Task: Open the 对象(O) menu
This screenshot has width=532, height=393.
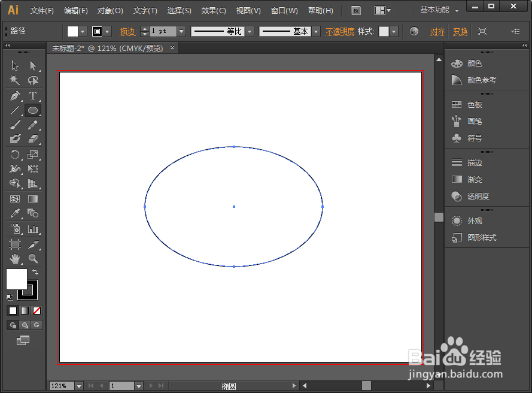Action: 110,11
